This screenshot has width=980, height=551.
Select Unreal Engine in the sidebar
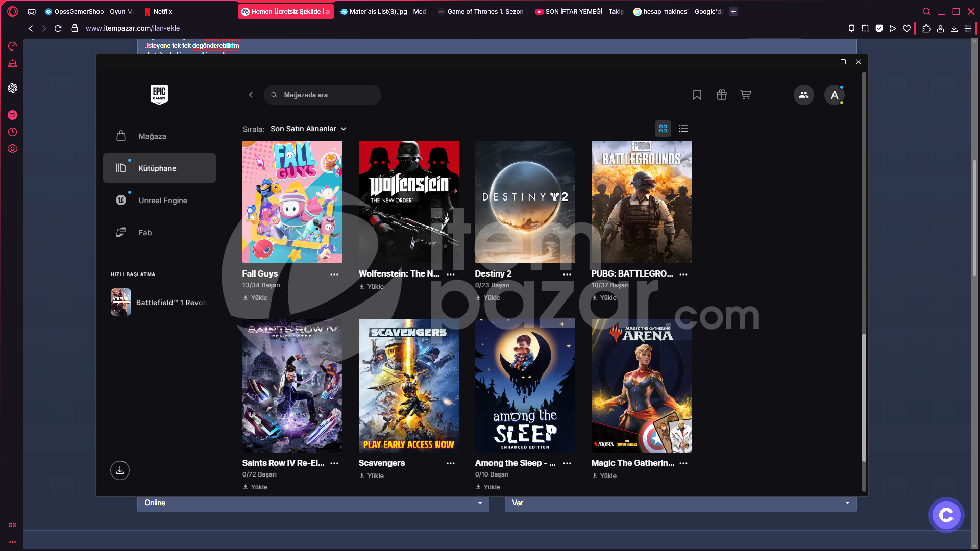(159, 201)
